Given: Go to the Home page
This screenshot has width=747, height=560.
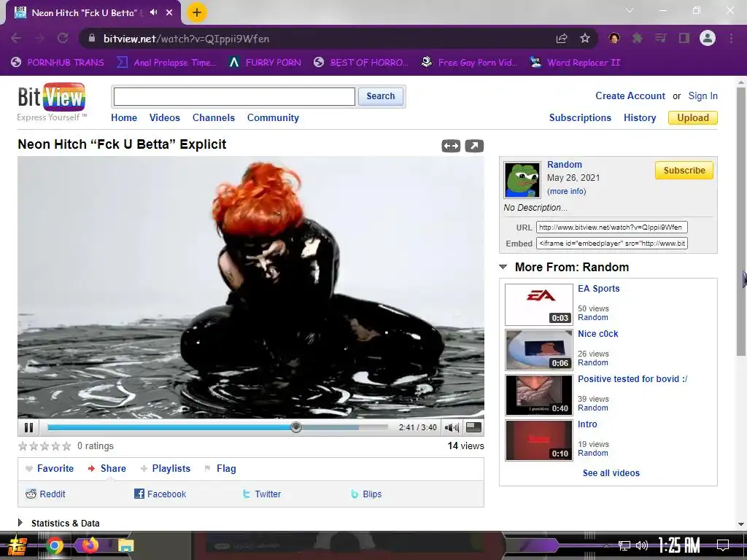Looking at the screenshot, I should [124, 117].
